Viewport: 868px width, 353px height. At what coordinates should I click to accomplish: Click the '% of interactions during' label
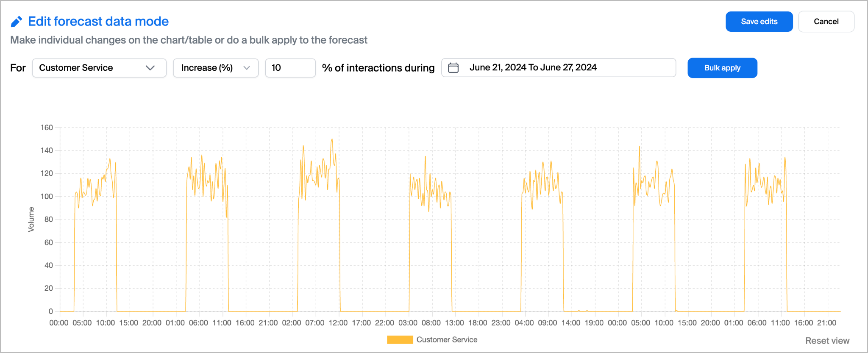click(x=378, y=68)
